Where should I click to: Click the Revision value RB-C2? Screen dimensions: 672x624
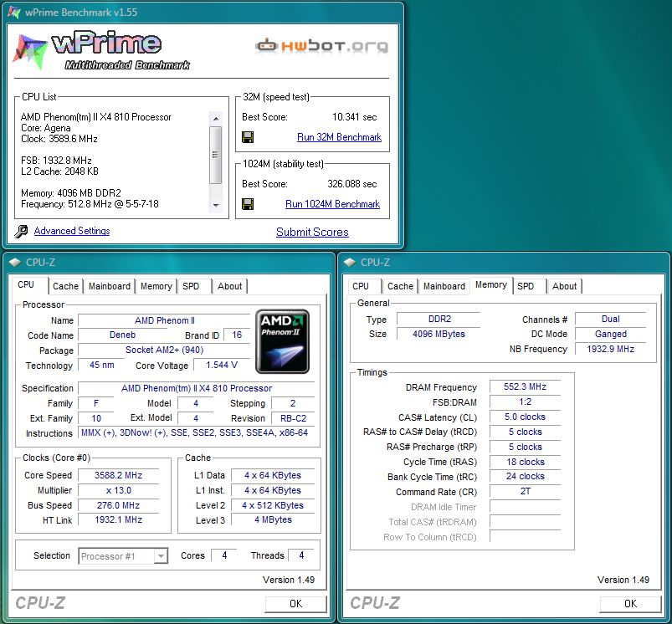pyautogui.click(x=293, y=418)
